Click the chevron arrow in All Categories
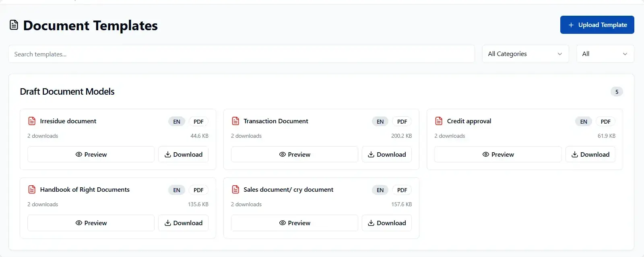The height and width of the screenshot is (257, 644). click(x=559, y=54)
